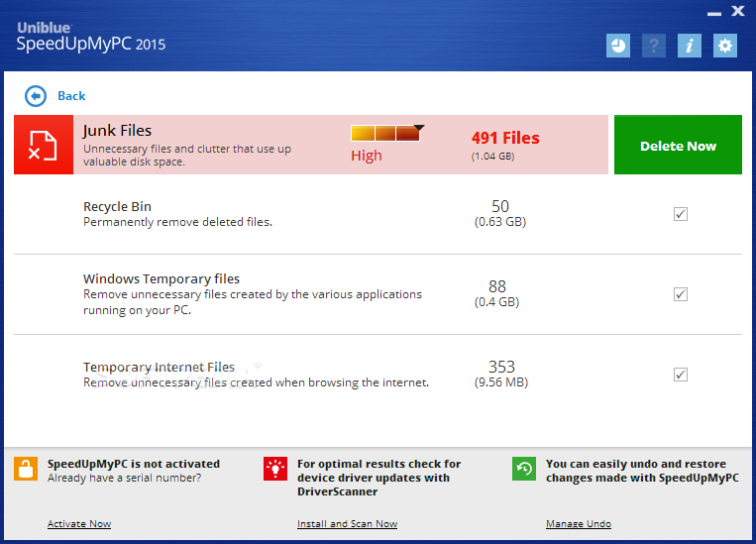Click Install and Scan Now link
Viewport: 756px width, 544px height.
[347, 524]
